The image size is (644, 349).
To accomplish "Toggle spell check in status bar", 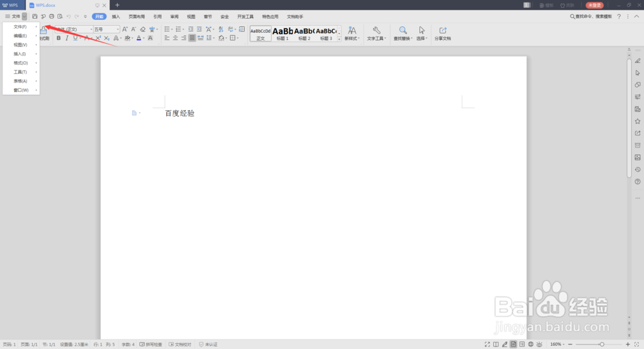I will (x=151, y=344).
